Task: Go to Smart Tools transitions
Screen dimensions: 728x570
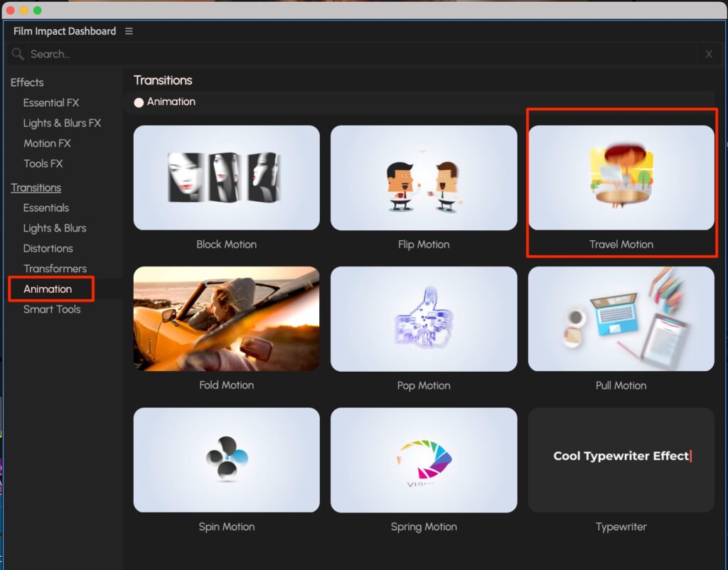Action: 52,309
